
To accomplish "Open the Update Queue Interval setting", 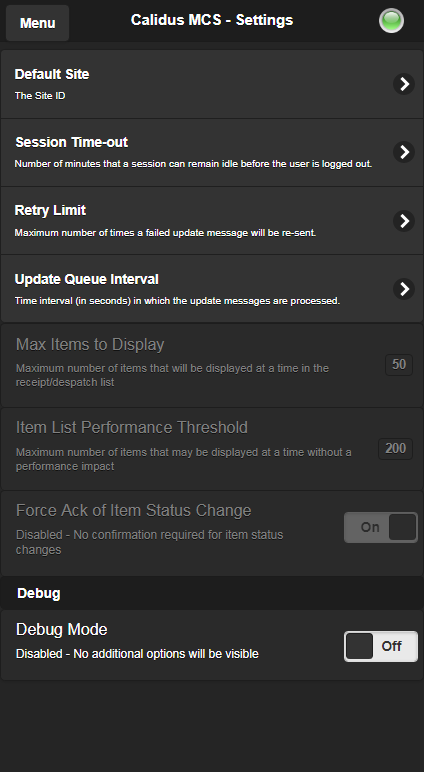I will (212, 289).
